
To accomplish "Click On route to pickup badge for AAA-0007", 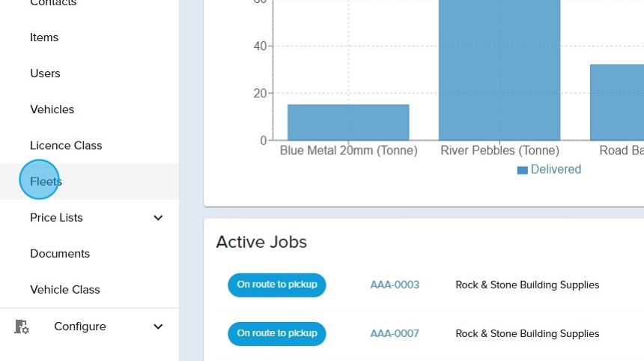I will 276,333.
